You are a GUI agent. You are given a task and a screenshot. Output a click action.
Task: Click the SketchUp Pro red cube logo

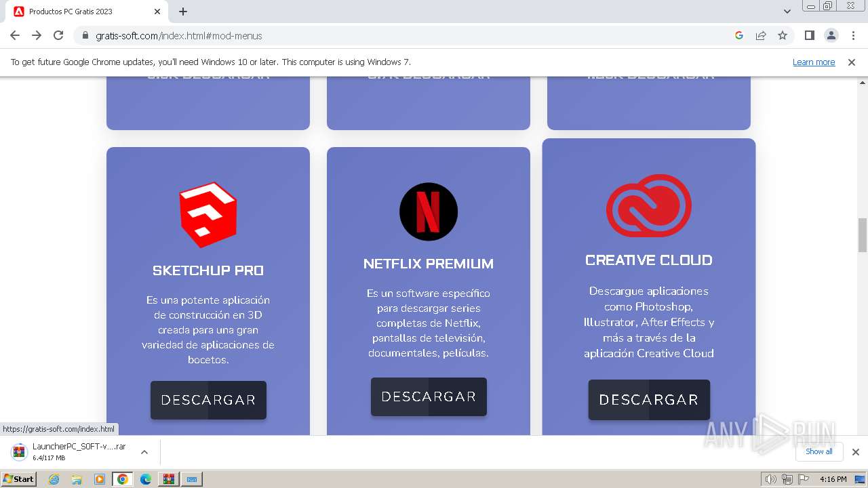208,215
